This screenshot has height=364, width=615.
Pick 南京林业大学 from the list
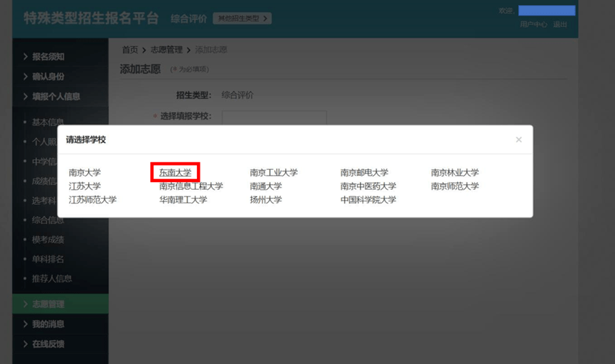coord(455,173)
